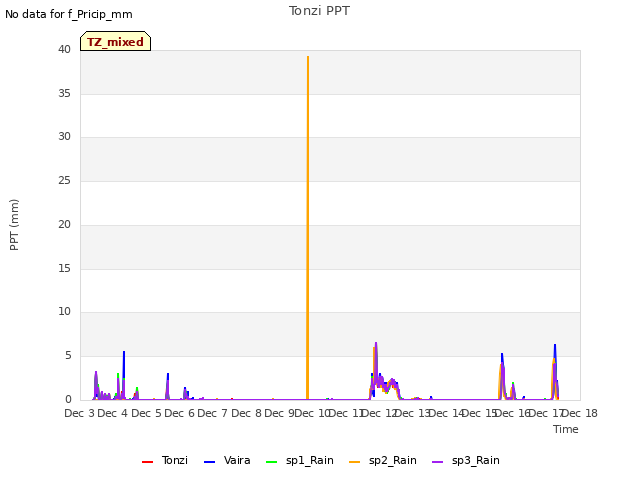Click the 'No data for f_Pricip_mm' message

(x=69, y=14)
